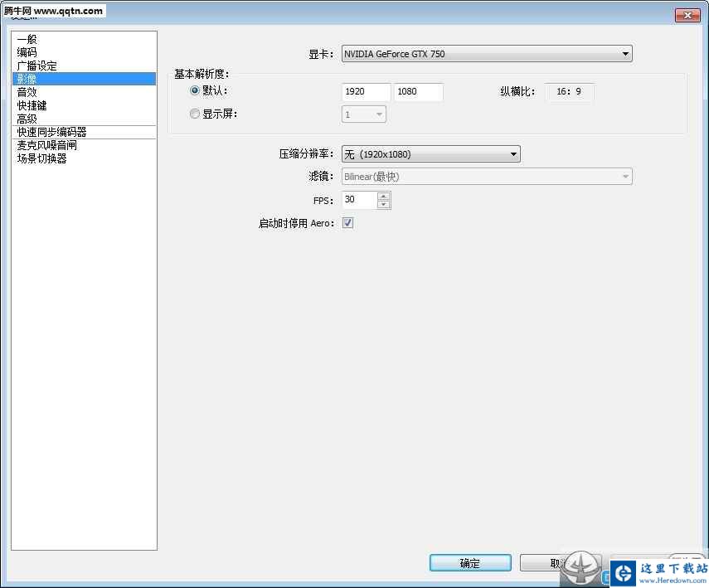Image resolution: width=709 pixels, height=588 pixels.
Task: Open the 滤镜 Bilinear dropdown
Action: pos(487,177)
